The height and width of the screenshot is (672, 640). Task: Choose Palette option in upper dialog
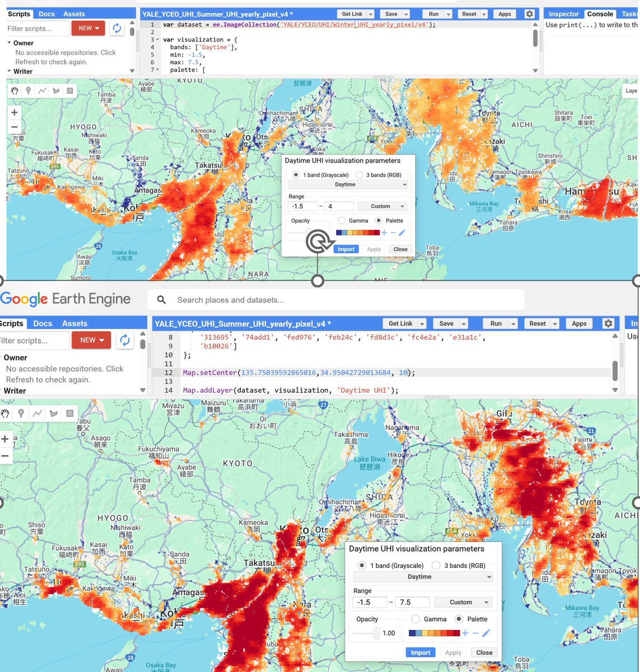(379, 221)
